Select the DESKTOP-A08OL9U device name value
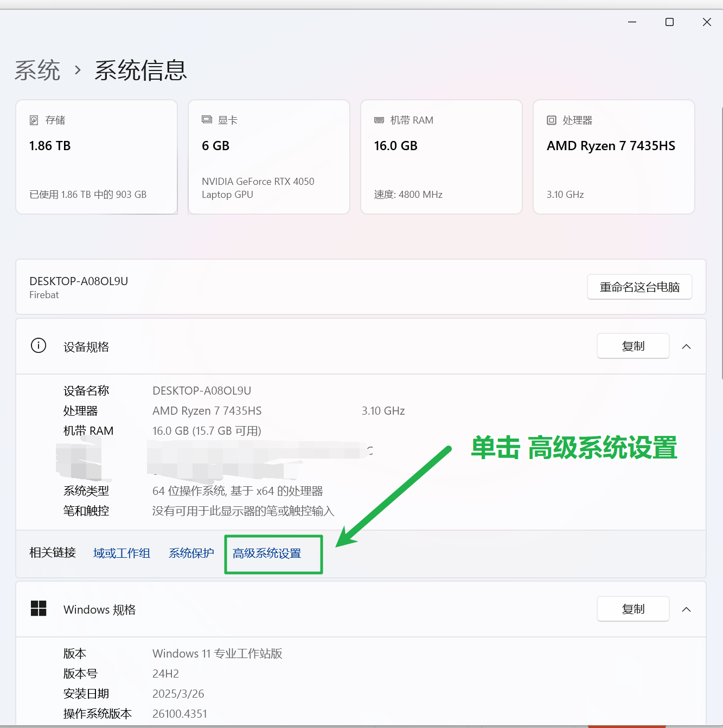 [202, 390]
